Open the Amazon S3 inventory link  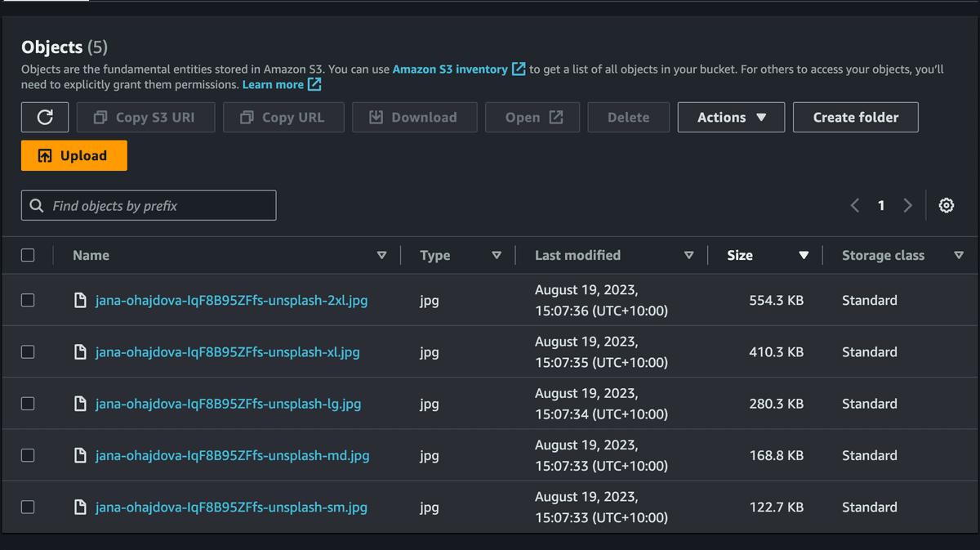click(450, 69)
